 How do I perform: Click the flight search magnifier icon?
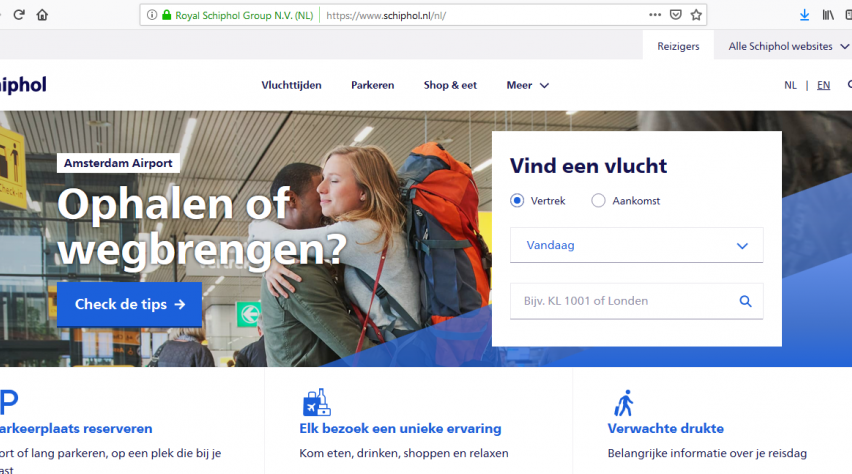pos(745,301)
